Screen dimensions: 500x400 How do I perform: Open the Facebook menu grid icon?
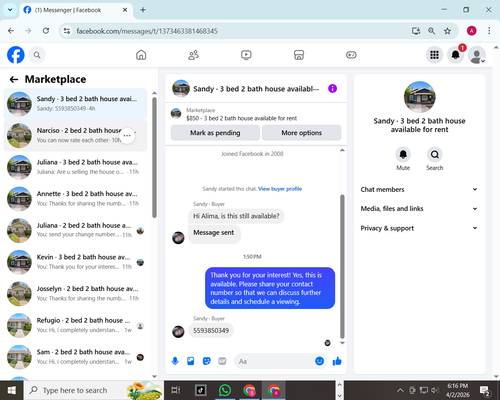tap(434, 55)
